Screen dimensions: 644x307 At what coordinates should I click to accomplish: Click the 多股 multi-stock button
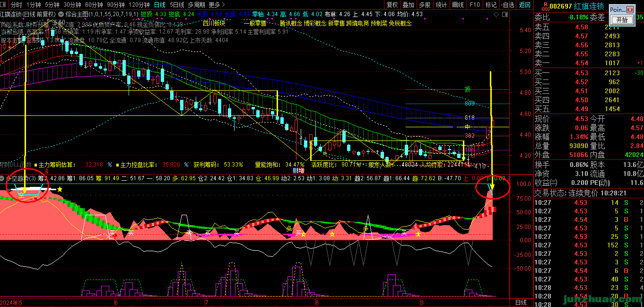click(x=424, y=5)
